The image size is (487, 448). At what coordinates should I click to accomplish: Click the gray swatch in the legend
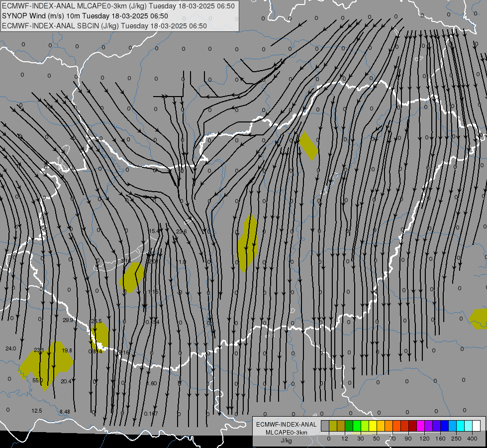click(x=325, y=426)
